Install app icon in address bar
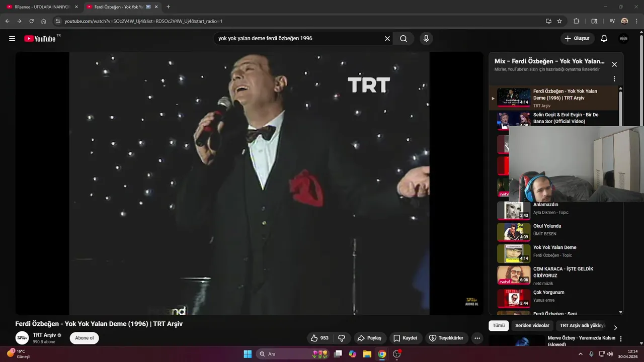 tap(548, 21)
